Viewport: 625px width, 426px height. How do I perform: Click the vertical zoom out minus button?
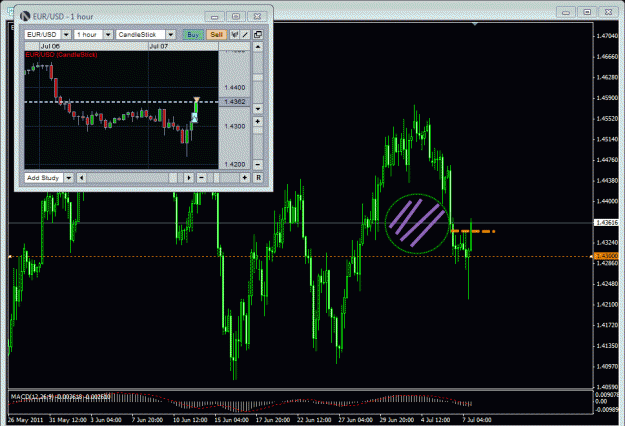[x=258, y=164]
